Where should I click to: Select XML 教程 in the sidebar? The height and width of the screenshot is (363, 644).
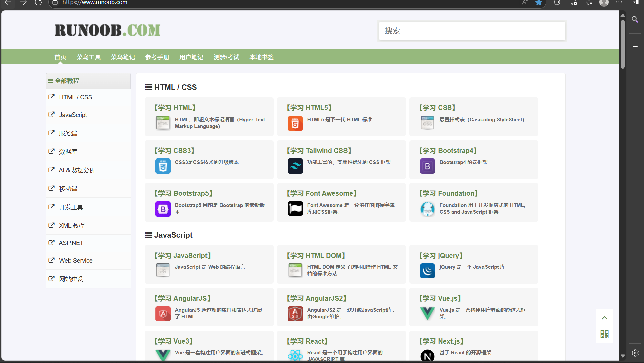click(88, 226)
